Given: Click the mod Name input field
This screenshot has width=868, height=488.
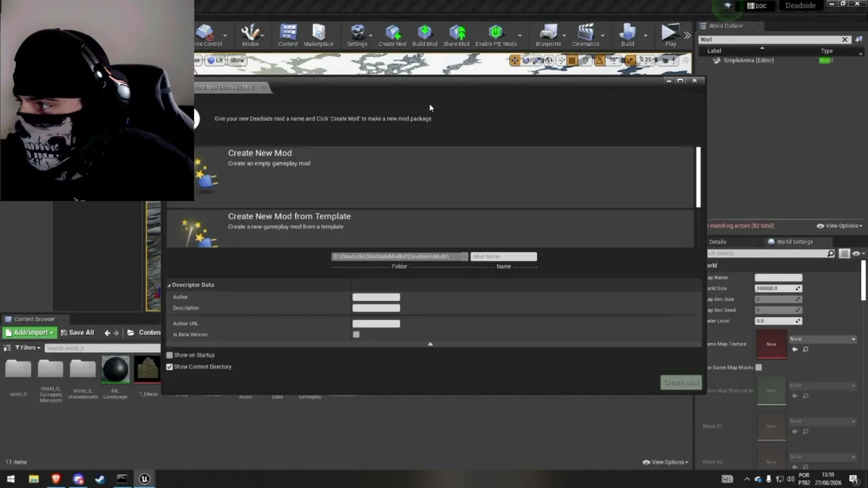Looking at the screenshot, I should pyautogui.click(x=504, y=256).
